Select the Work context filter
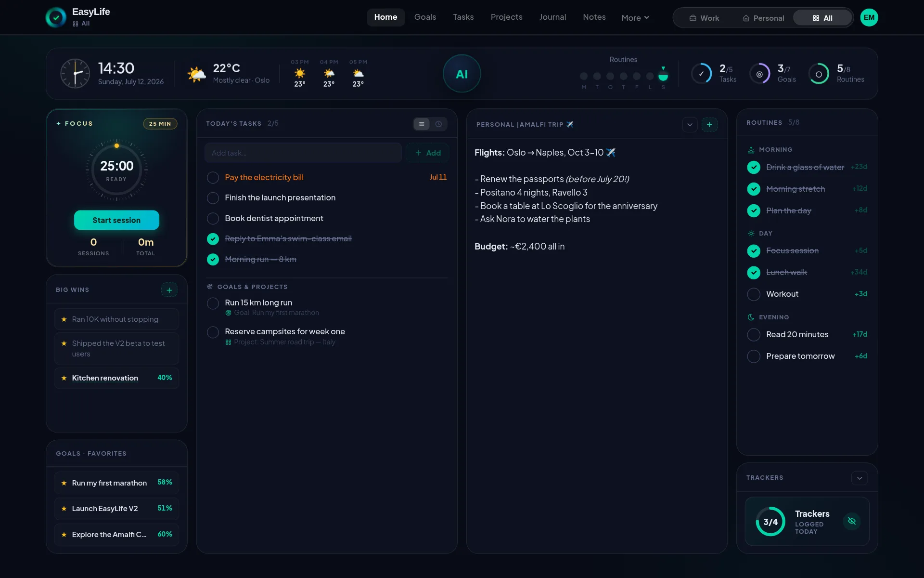924x578 pixels. coord(704,18)
